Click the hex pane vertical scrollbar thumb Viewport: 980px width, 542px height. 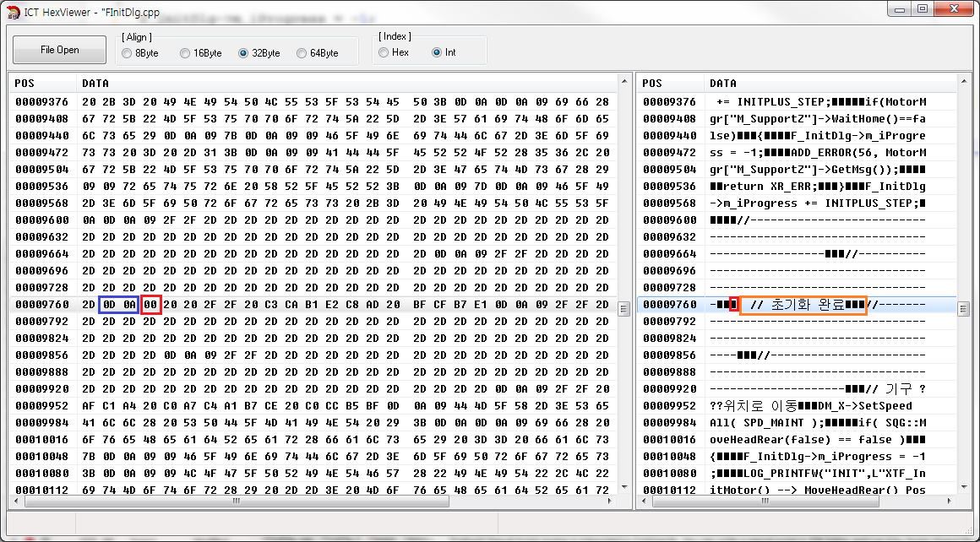pos(624,309)
